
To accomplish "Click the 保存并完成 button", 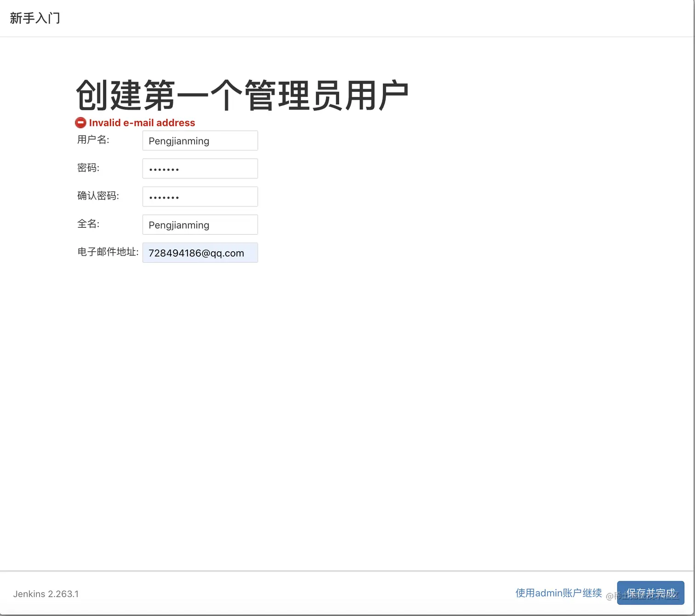I will point(650,593).
